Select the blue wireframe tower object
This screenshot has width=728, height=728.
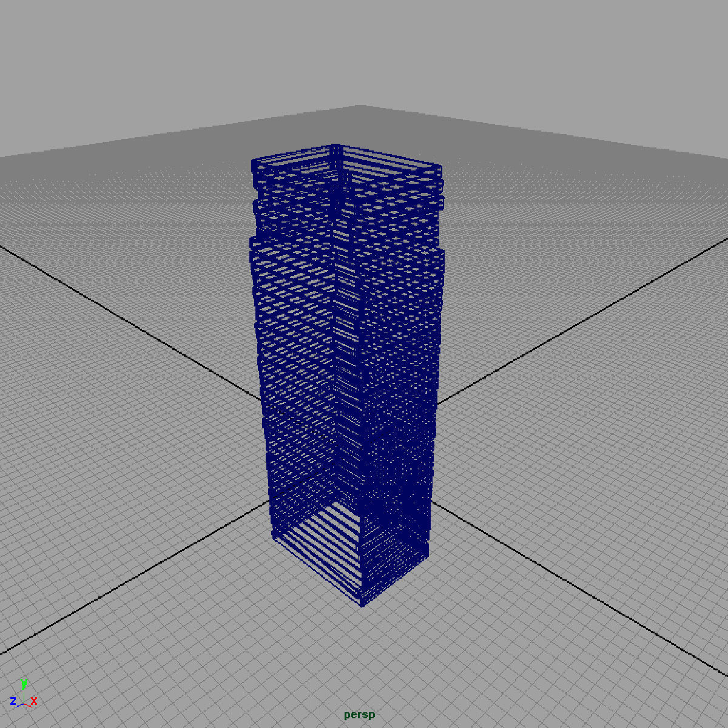tap(347, 375)
